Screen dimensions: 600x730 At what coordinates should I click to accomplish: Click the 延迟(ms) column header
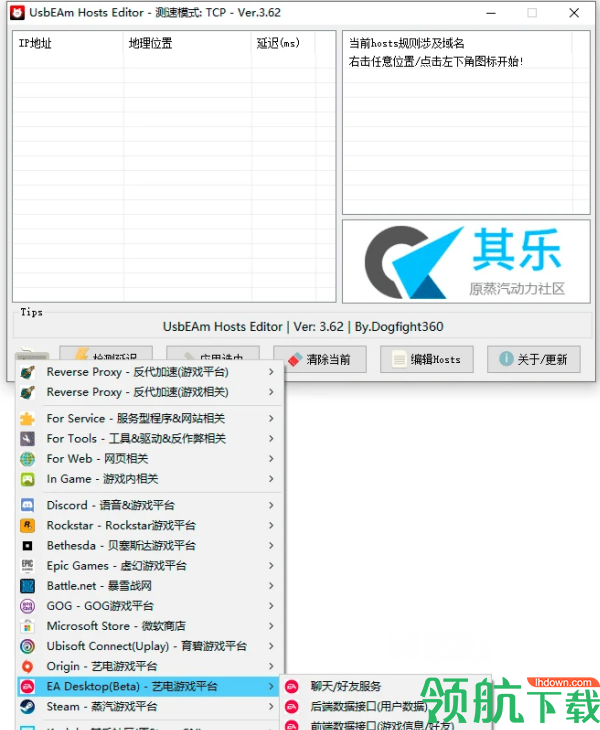[283, 43]
